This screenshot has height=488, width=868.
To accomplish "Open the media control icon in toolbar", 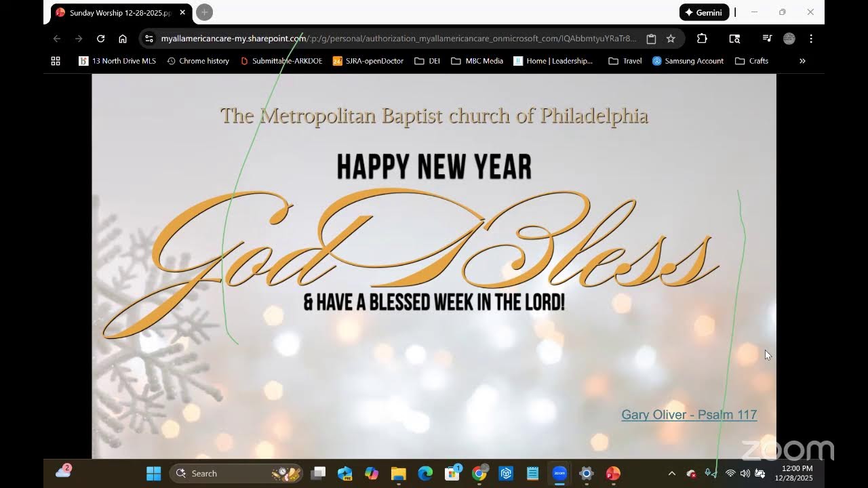I will pyautogui.click(x=767, y=39).
